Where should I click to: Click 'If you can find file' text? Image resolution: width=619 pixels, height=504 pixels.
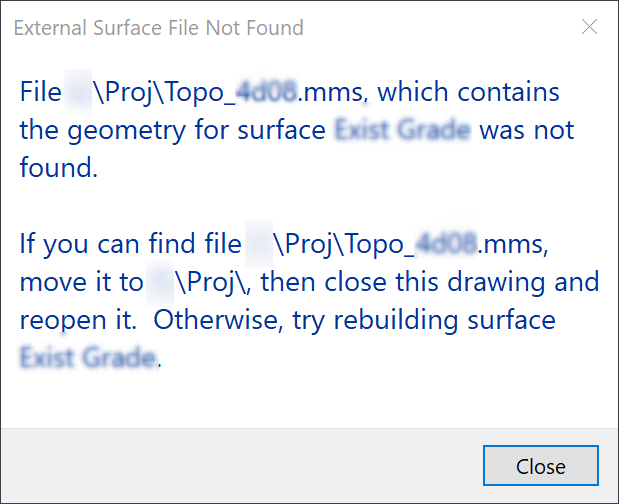(130, 244)
